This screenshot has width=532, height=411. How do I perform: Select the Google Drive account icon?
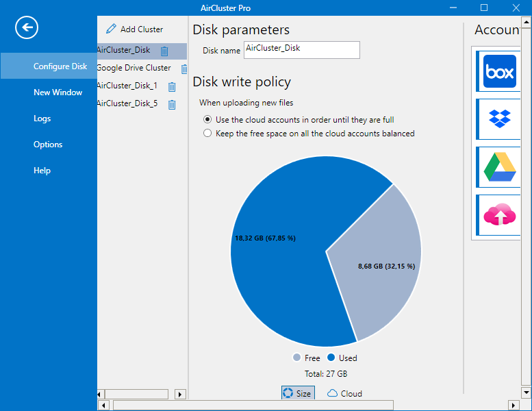click(x=499, y=167)
